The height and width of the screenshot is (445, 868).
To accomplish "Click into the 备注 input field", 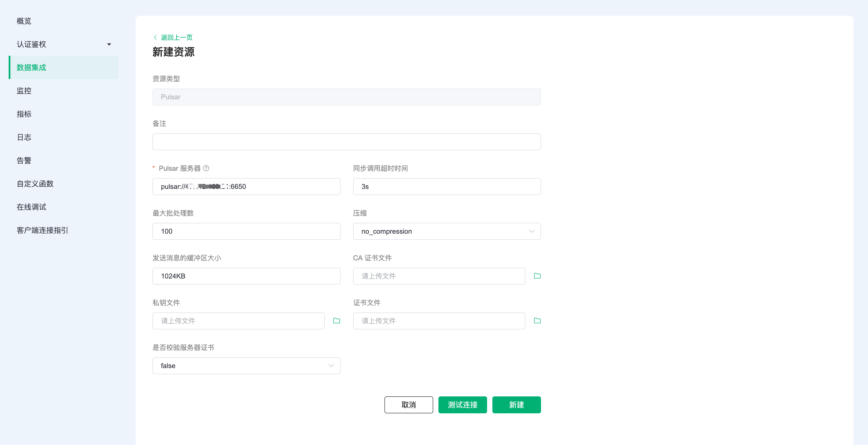I will (x=346, y=141).
